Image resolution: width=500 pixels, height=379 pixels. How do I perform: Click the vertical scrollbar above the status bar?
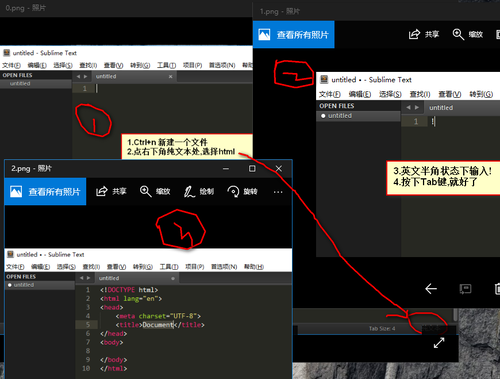point(455,314)
